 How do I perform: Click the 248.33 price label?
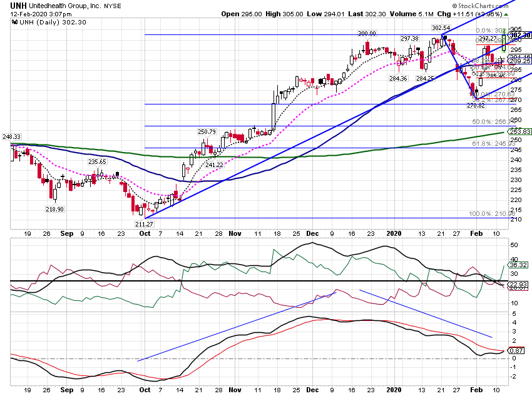(11, 136)
